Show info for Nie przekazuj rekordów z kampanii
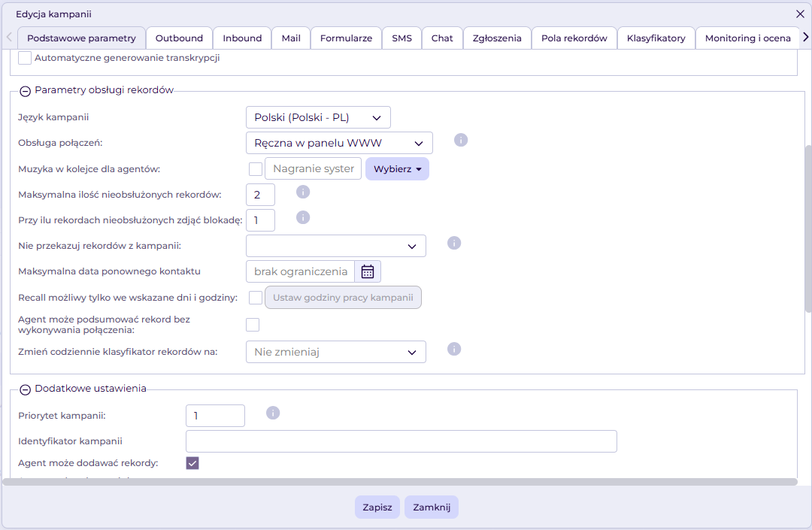 click(454, 244)
